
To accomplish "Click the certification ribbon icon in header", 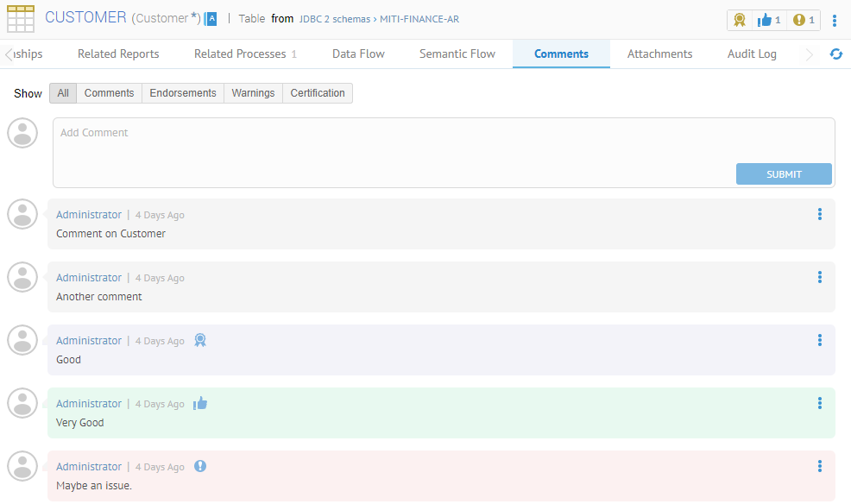I will click(740, 20).
